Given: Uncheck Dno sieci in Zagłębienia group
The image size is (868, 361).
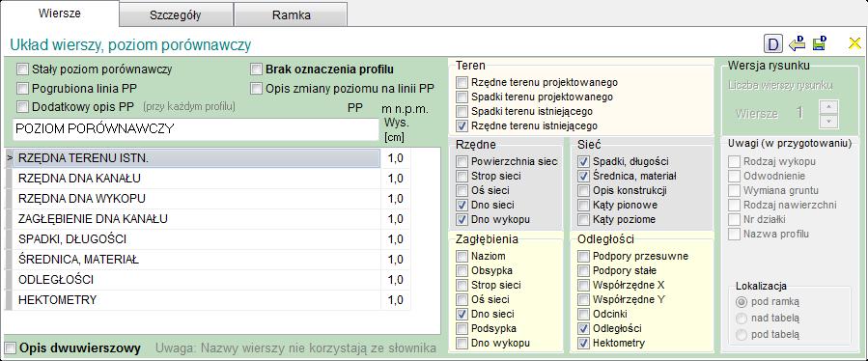Looking at the screenshot, I should 462,314.
